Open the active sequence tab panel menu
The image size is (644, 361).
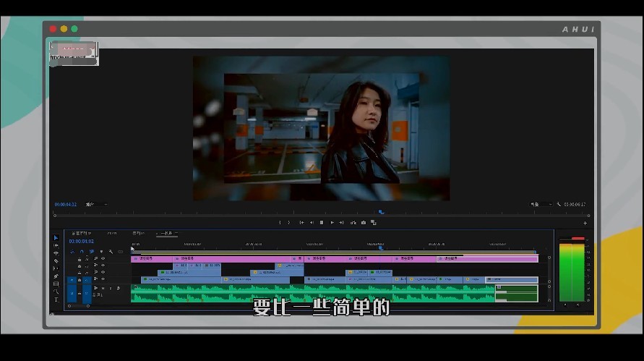point(176,233)
